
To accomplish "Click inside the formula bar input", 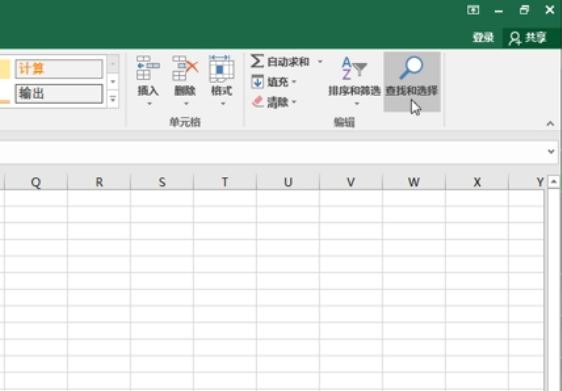I will pyautogui.click(x=272, y=152).
